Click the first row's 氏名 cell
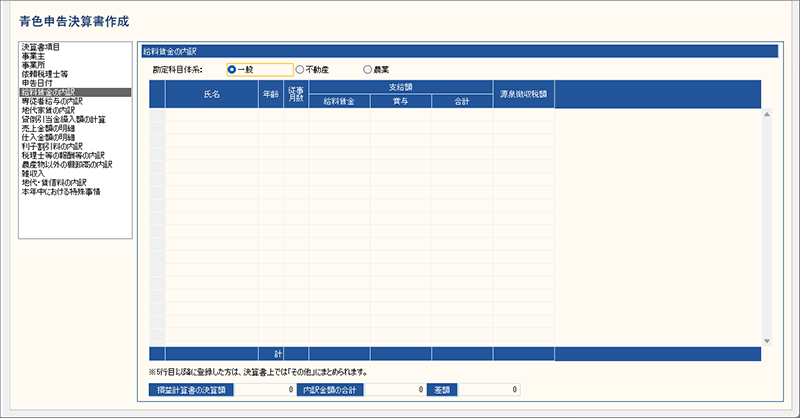 point(211,114)
